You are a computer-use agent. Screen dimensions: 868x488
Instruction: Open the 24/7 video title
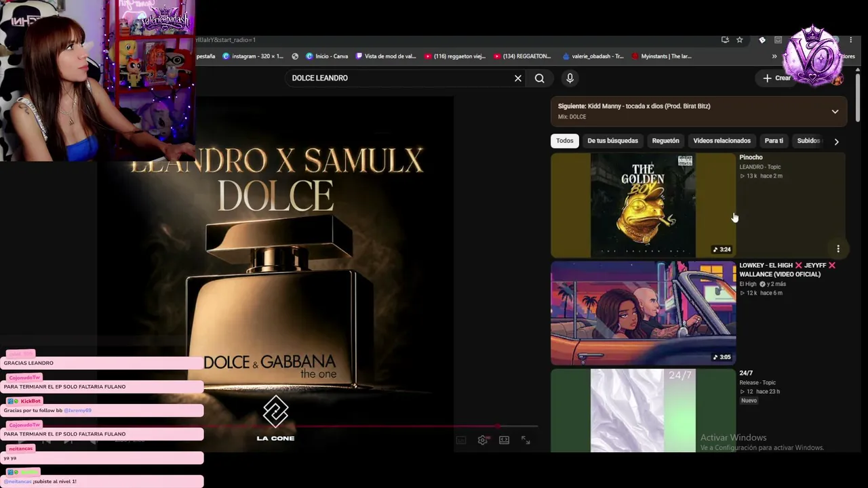coord(746,373)
